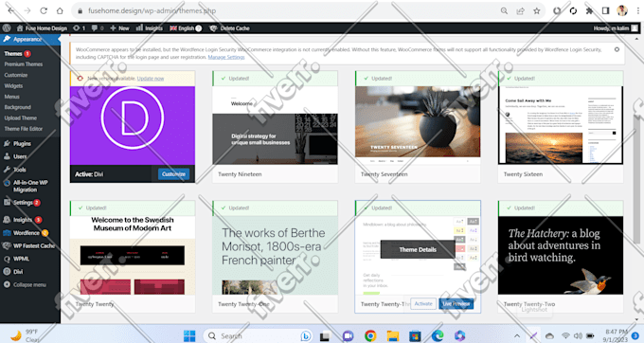Reload the page with refresh icon

click(x=44, y=10)
